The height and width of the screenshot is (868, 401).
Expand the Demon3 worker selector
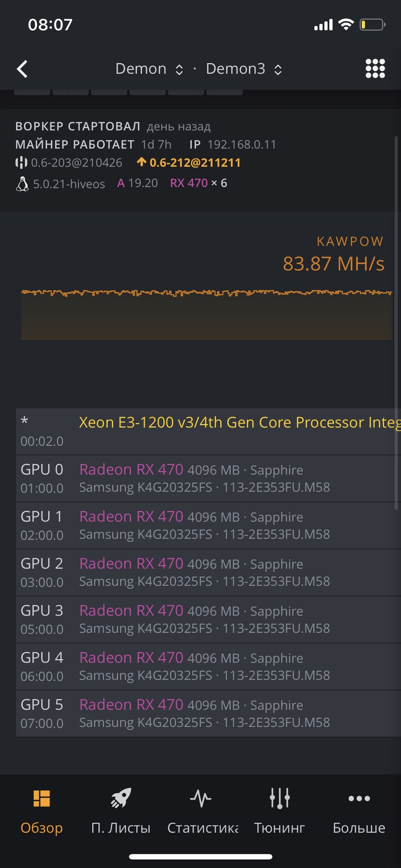pyautogui.click(x=244, y=69)
